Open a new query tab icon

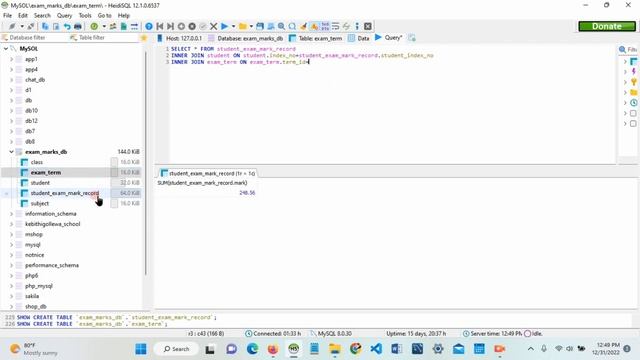[x=412, y=38]
